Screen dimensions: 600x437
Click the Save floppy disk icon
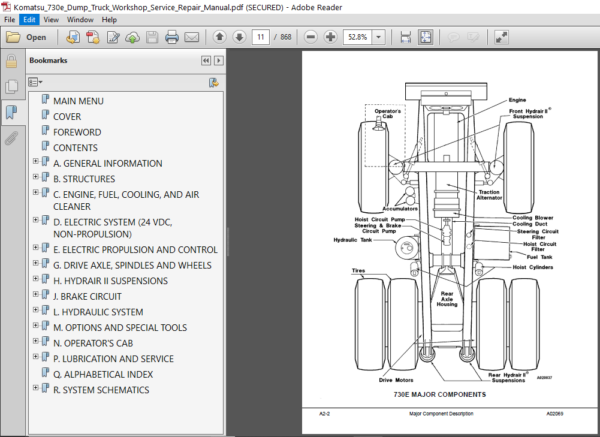tap(152, 37)
